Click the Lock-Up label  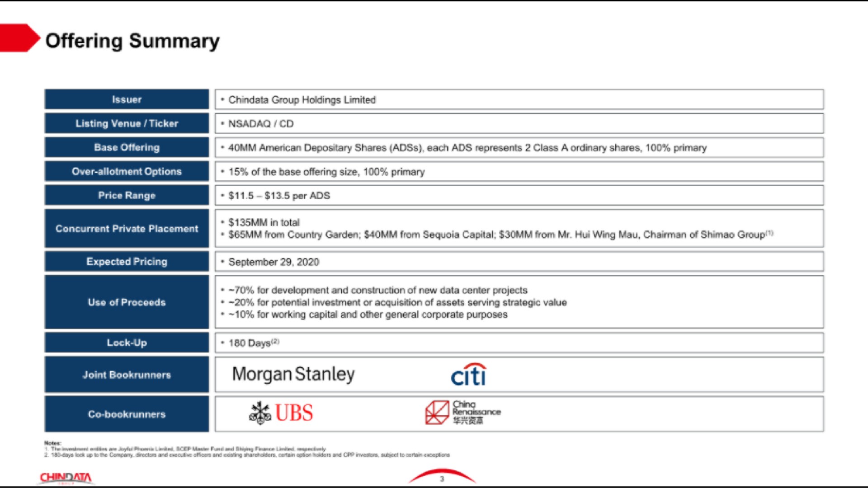point(127,343)
